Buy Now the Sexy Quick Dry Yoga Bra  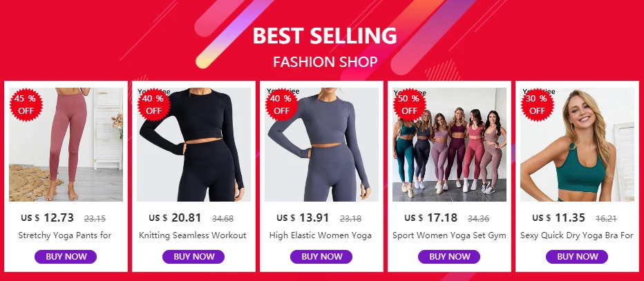[x=577, y=257]
